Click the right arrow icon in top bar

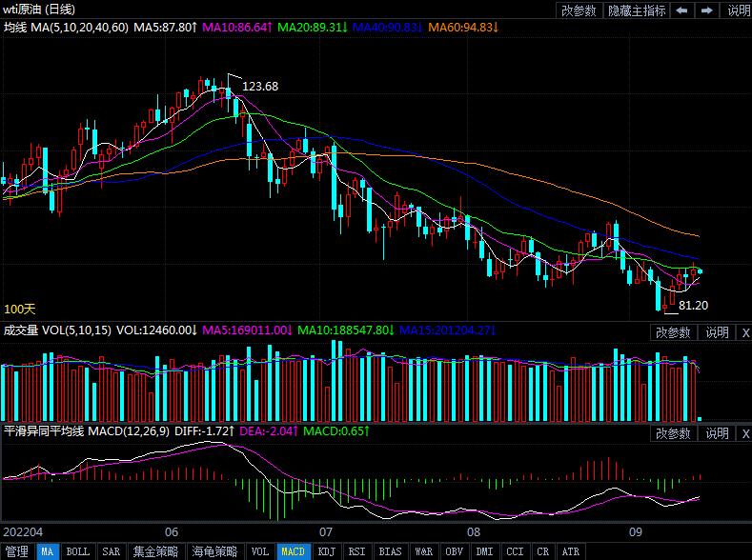tap(706, 10)
